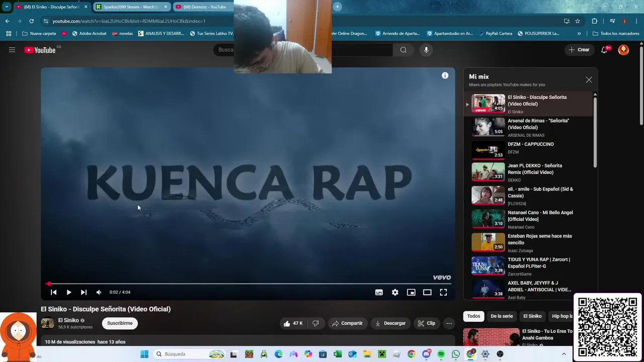
Task: Seek on the video progress bar
Action: coord(248,284)
